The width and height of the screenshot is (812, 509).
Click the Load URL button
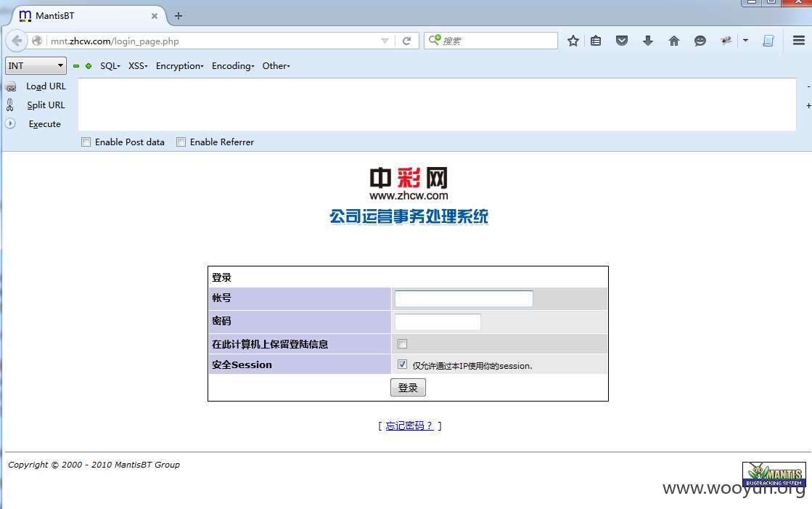[46, 86]
